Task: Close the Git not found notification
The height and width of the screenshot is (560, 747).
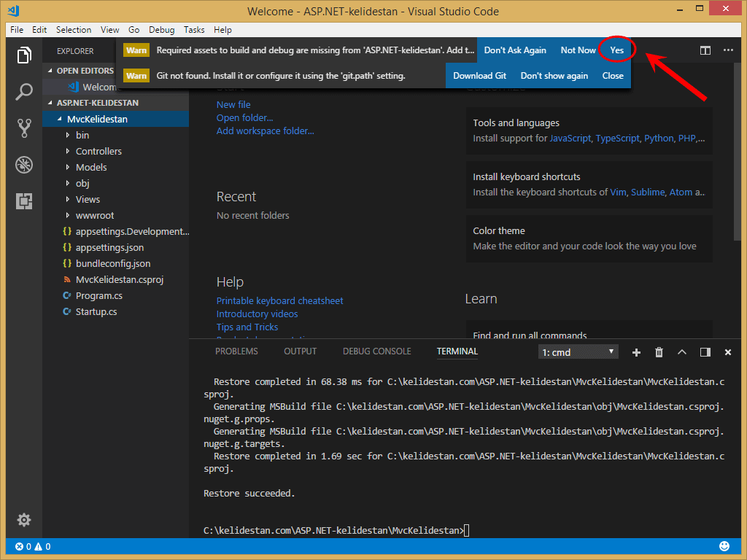Action: coord(613,76)
